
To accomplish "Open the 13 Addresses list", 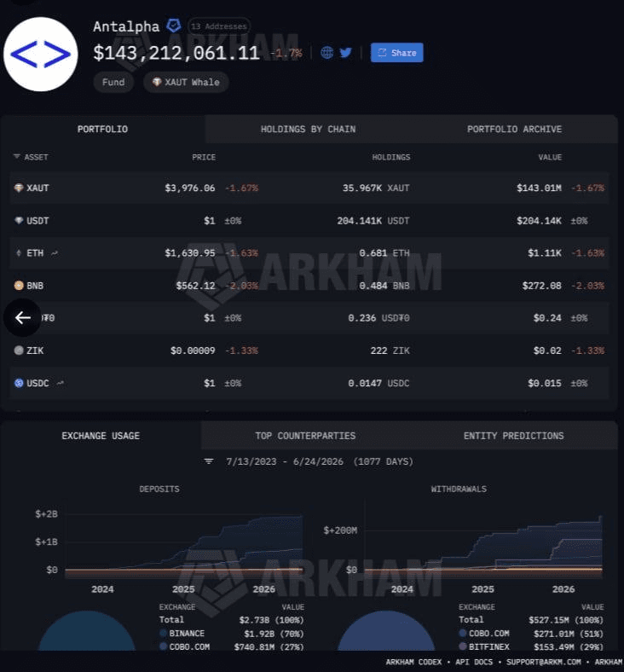I will (x=219, y=26).
